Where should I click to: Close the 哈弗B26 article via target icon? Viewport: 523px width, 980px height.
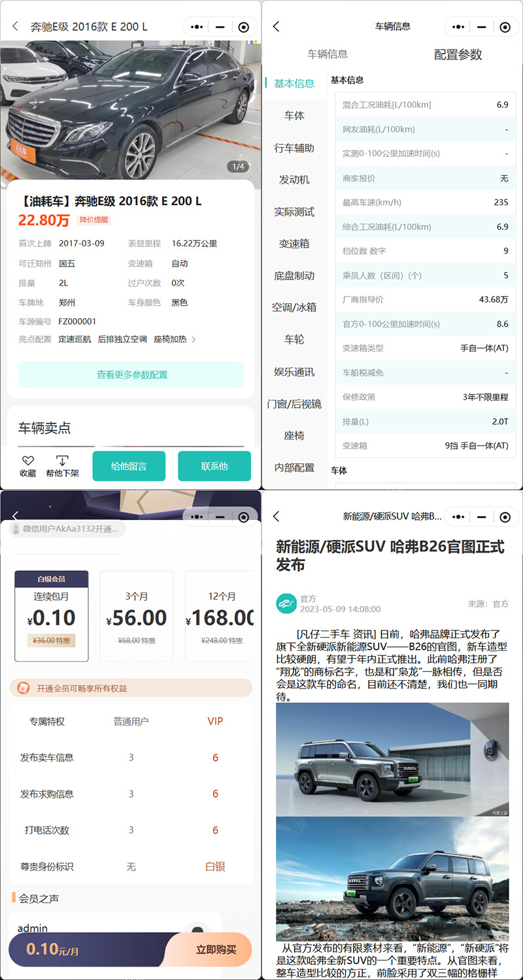click(x=505, y=517)
